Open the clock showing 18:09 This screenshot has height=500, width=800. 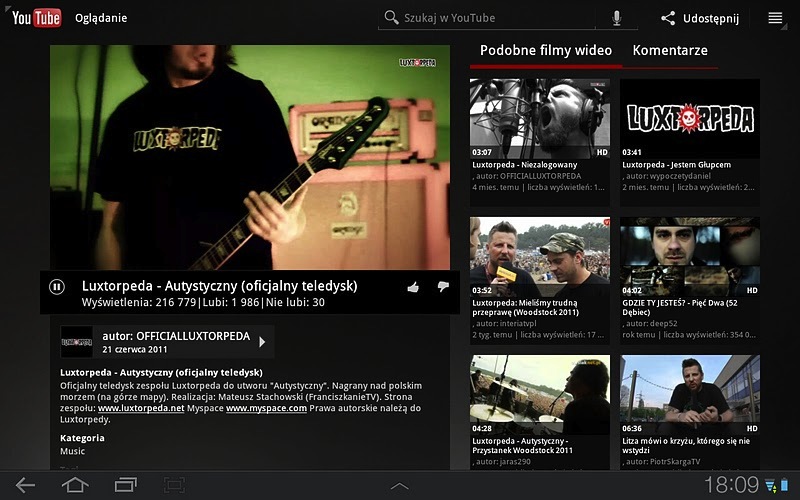[x=731, y=484]
